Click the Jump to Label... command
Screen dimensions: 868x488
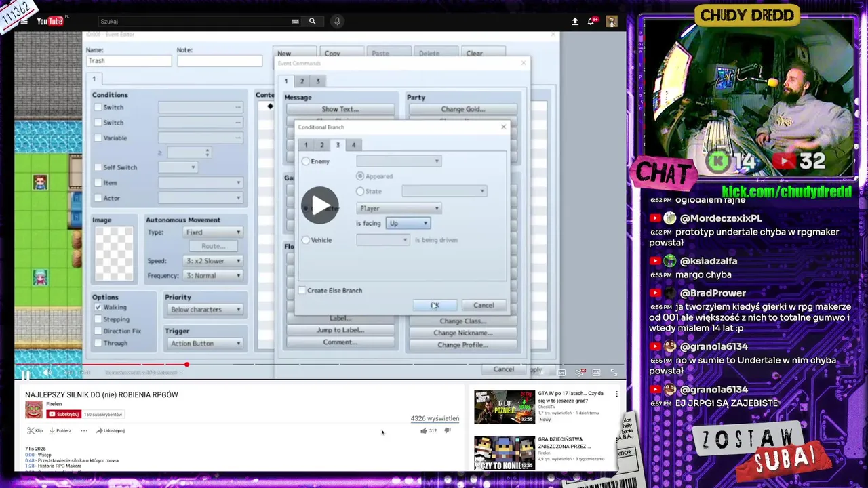point(340,330)
